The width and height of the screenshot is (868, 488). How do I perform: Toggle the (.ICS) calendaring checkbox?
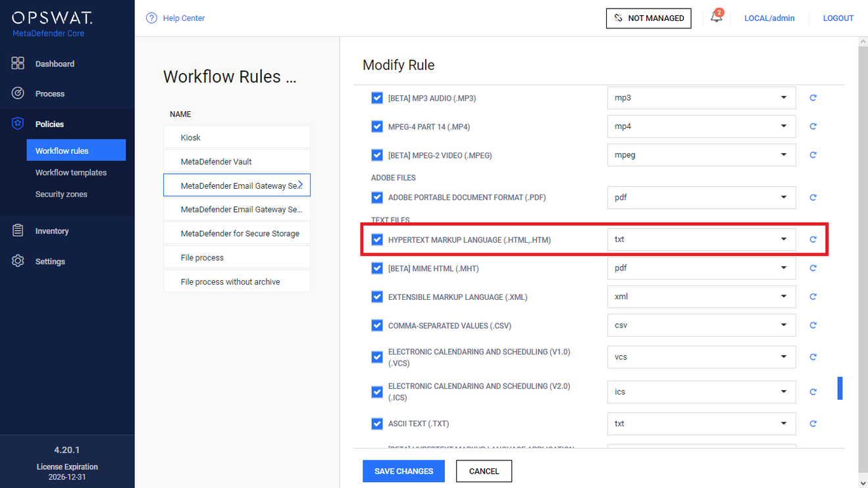[x=377, y=392]
